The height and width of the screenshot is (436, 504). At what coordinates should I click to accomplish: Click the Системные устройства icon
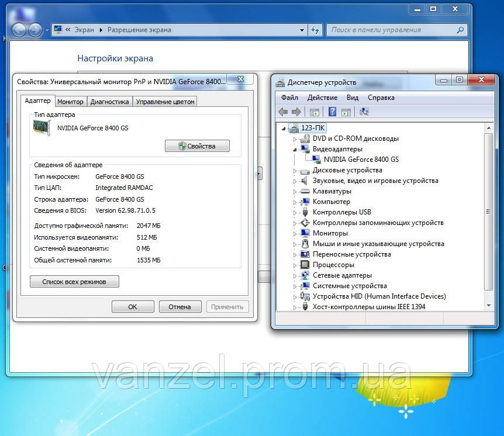[305, 286]
